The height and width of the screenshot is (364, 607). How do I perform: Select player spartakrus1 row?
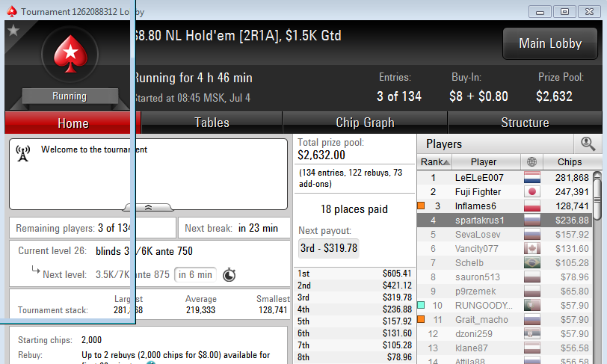tap(504, 220)
